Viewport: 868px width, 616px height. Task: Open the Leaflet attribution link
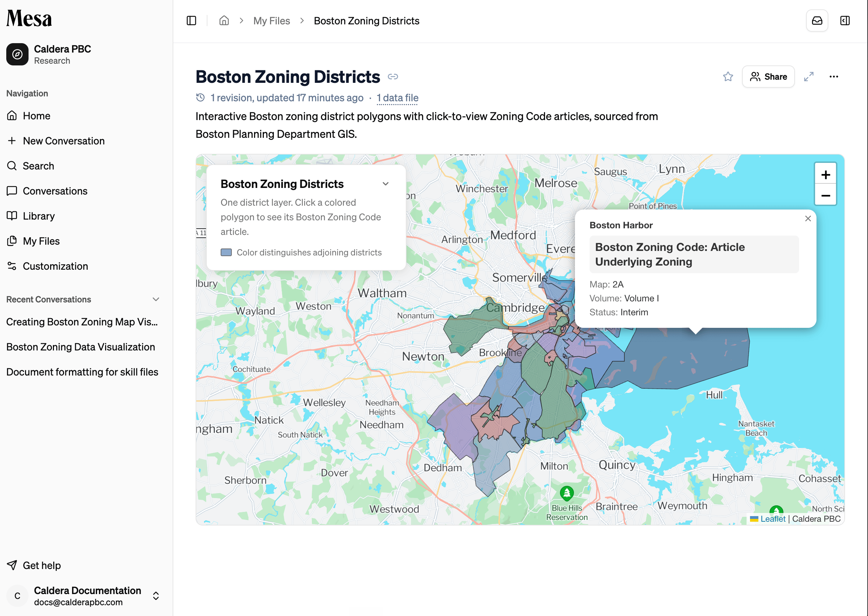point(773,519)
